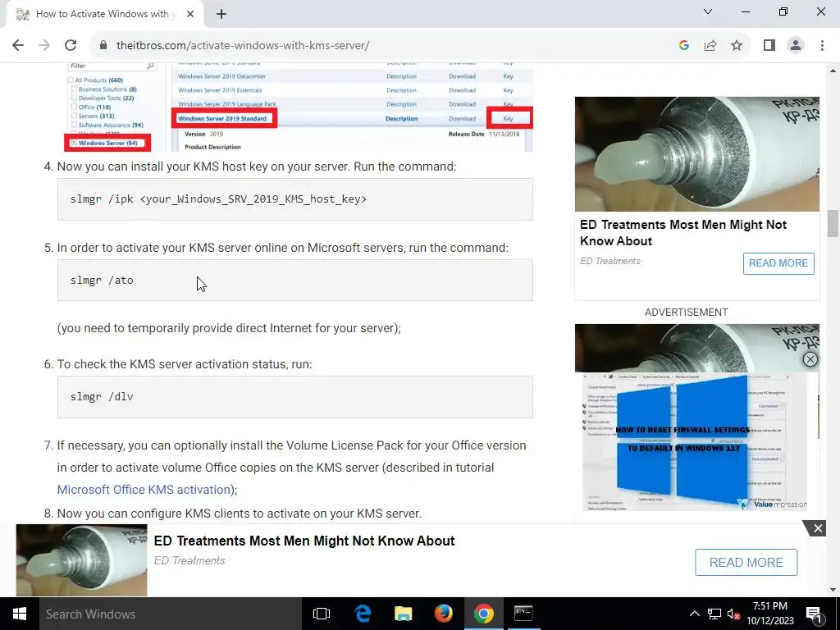Open the Windows Start menu
The width and height of the screenshot is (840, 630).
pos(20,614)
